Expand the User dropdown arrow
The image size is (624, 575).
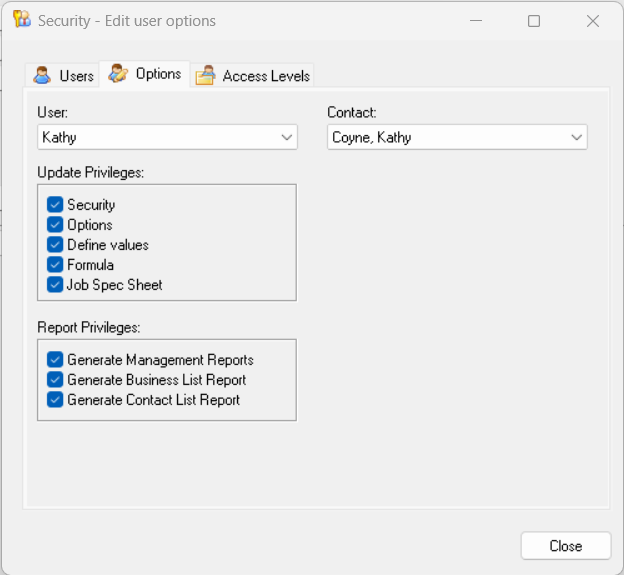(287, 137)
